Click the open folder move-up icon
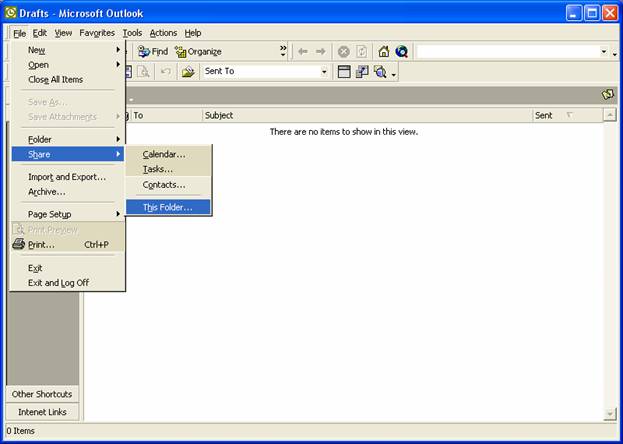623x444 pixels. point(188,72)
